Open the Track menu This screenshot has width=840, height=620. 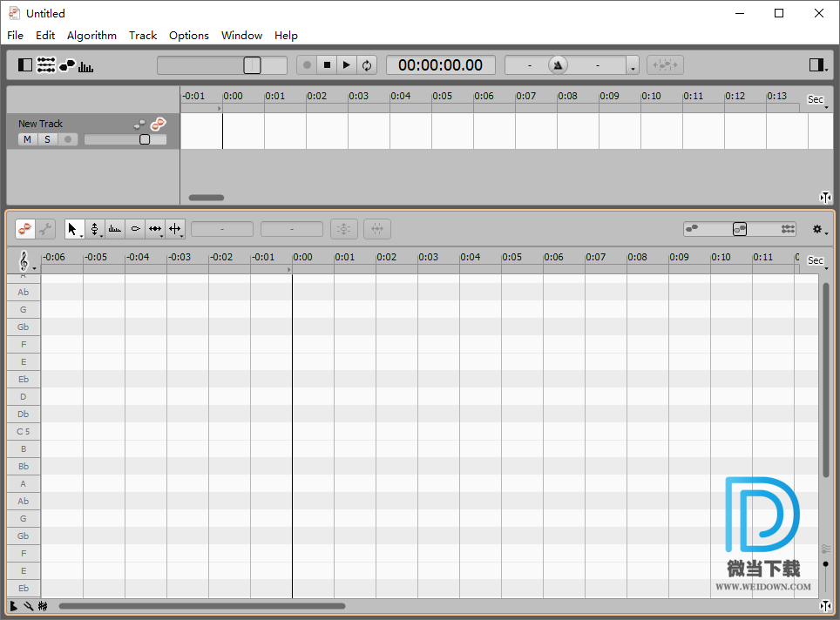coord(143,36)
